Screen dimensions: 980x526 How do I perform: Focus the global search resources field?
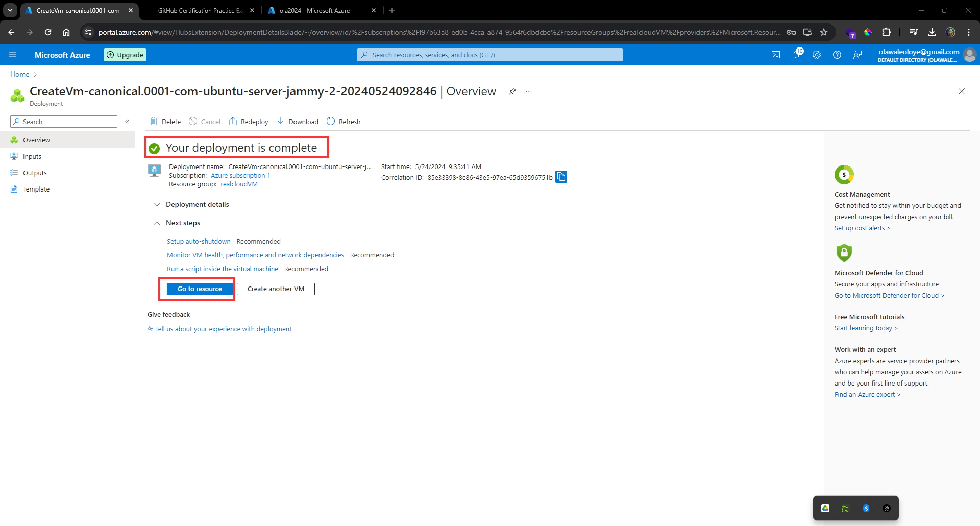(x=490, y=55)
